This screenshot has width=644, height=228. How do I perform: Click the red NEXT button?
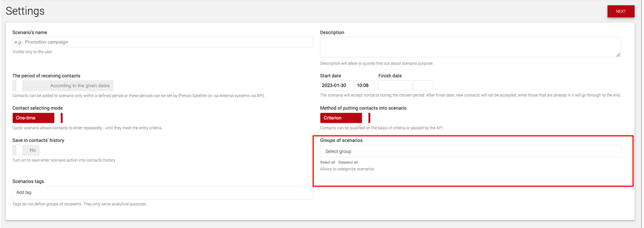pos(621,12)
